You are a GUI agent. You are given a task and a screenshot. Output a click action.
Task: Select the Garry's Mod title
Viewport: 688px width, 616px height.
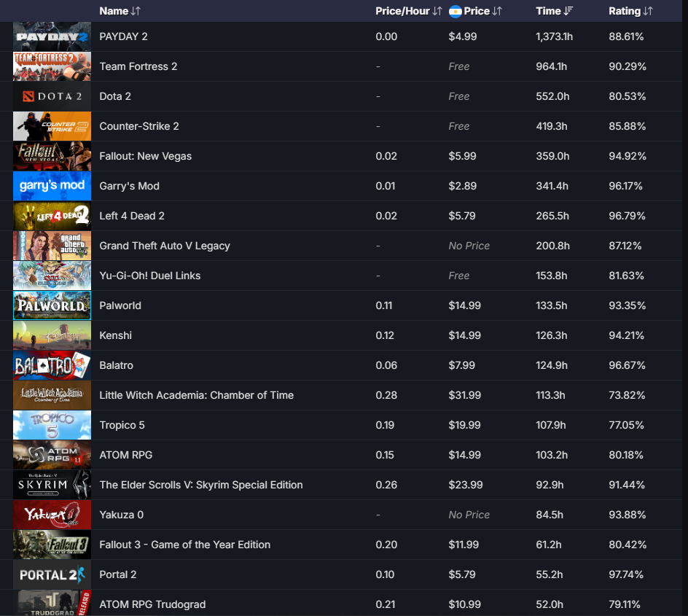click(129, 186)
